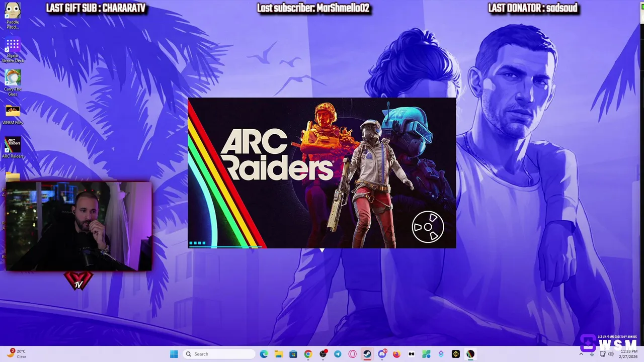Open the clock showing 11:33 PM

(628, 354)
